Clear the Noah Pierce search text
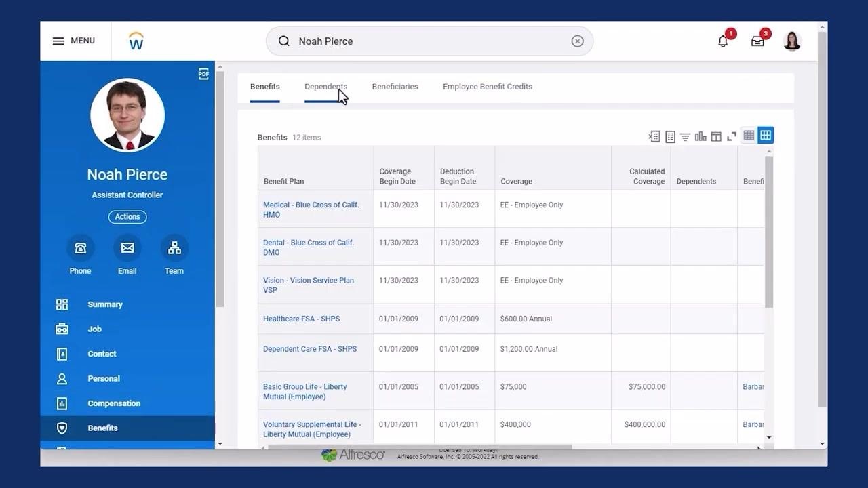Image resolution: width=868 pixels, height=488 pixels. point(577,41)
